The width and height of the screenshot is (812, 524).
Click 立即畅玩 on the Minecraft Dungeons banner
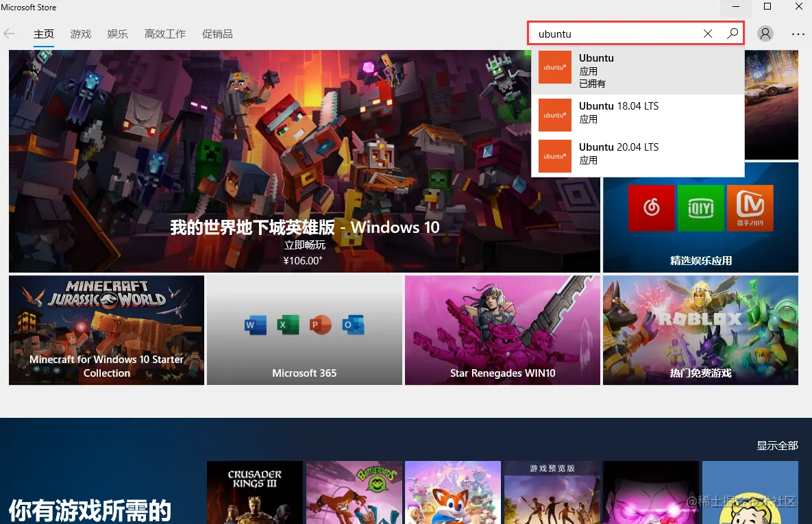(x=304, y=245)
